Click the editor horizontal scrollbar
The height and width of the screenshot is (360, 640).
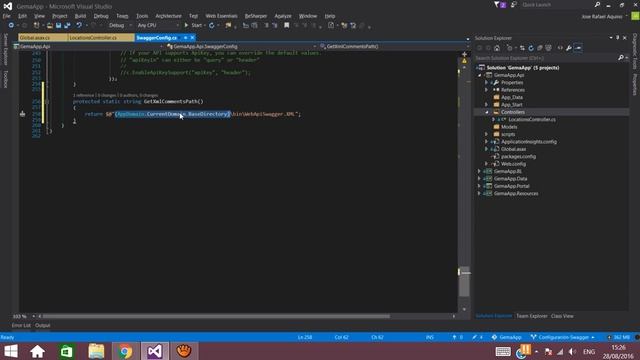[x=216, y=316]
